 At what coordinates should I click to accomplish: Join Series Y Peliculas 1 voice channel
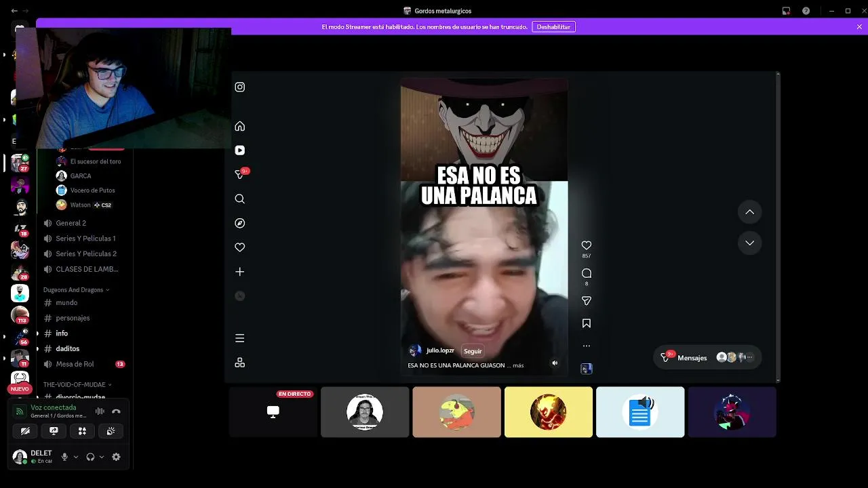85,239
